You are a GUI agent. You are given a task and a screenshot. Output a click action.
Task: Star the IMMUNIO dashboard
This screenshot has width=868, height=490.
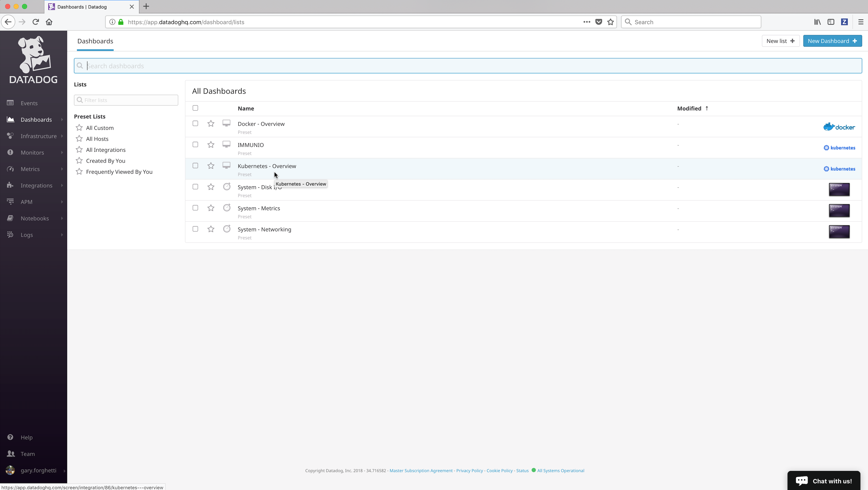(211, 145)
